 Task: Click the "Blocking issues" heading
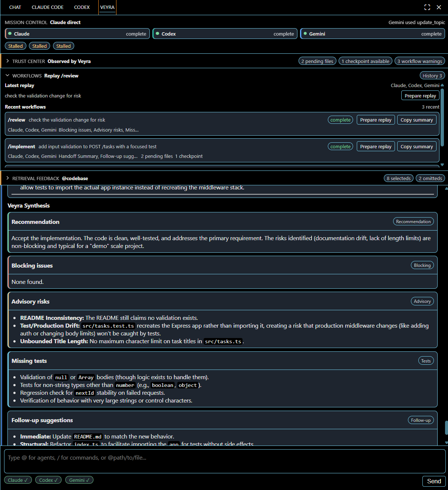[x=32, y=265]
